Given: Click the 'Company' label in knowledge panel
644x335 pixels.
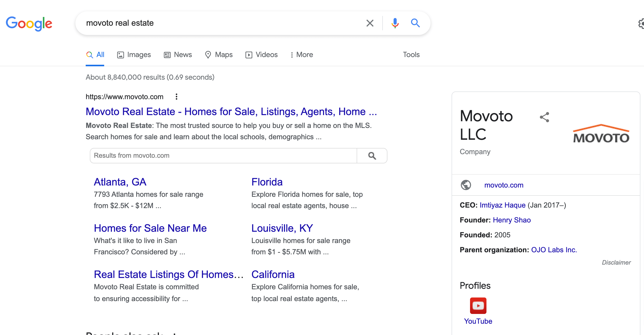Looking at the screenshot, I should [x=475, y=152].
